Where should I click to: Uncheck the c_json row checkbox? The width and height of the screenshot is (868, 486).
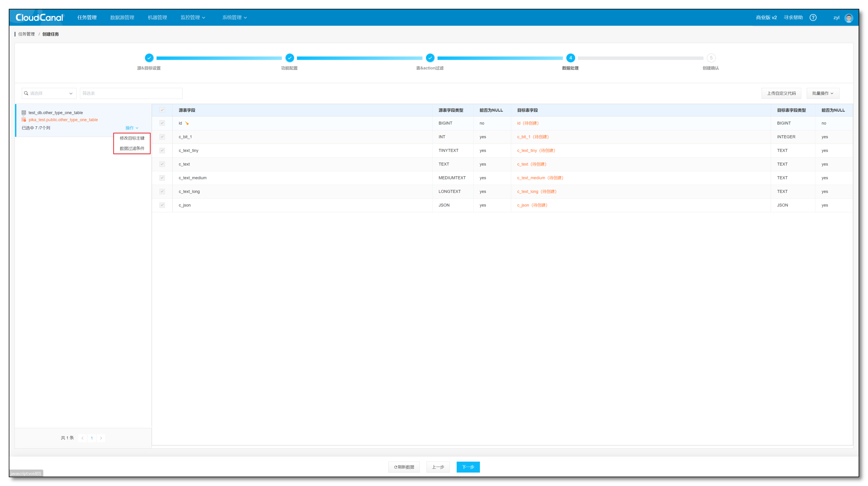pos(162,205)
